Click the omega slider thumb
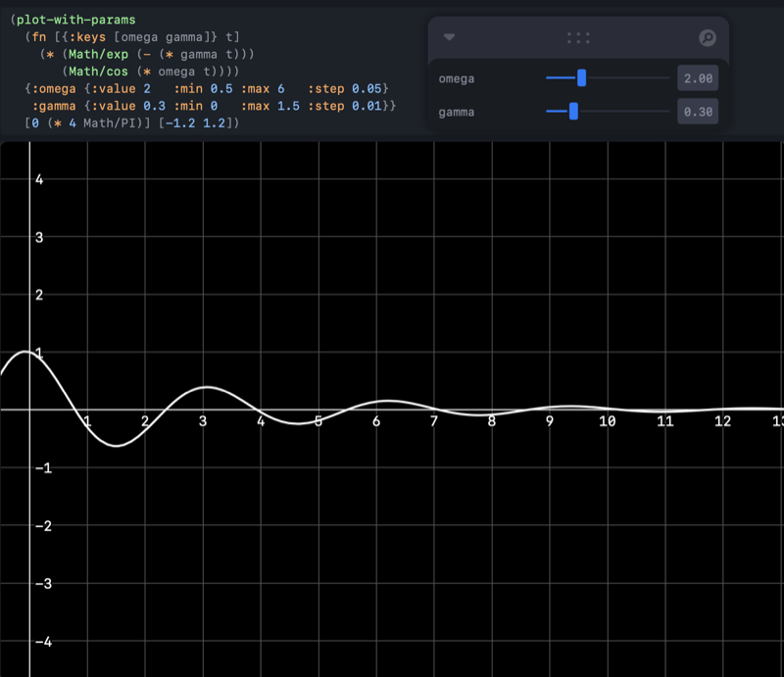The width and height of the screenshot is (784, 677). tap(581, 78)
